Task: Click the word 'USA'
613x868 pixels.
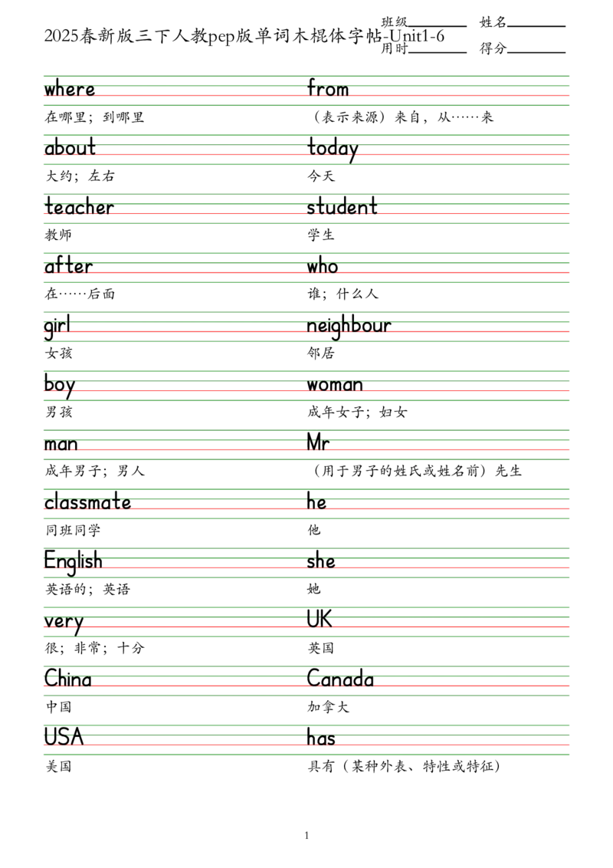Action: coord(64,738)
